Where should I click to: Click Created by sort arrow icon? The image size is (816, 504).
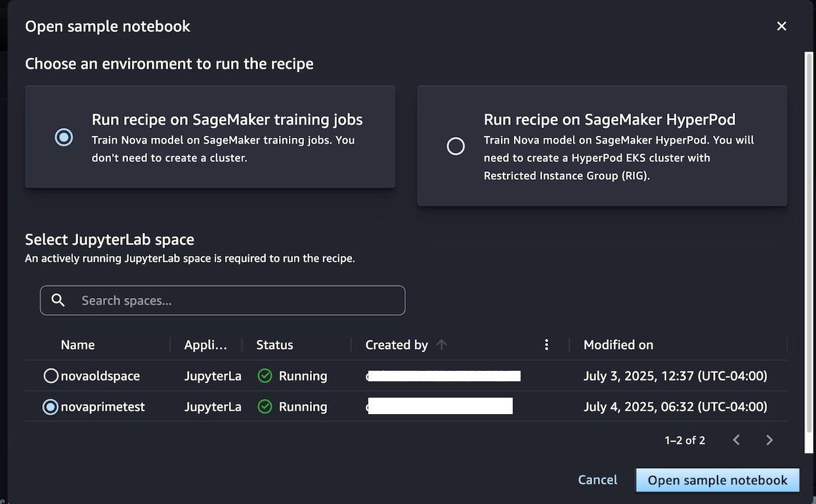tap(442, 345)
